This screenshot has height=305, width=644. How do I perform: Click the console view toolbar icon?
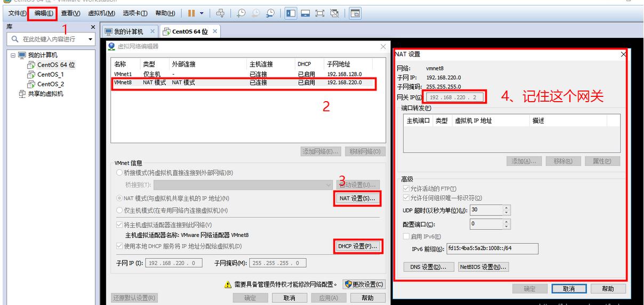pos(355,13)
